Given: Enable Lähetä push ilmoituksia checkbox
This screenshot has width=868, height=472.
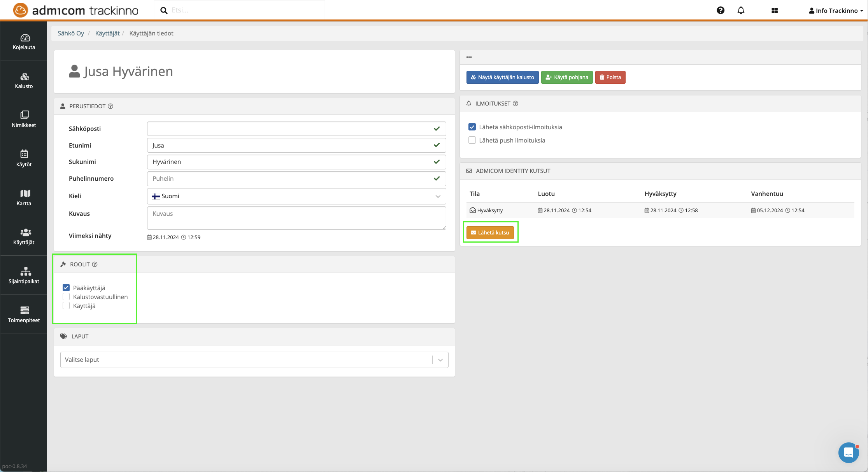Looking at the screenshot, I should click(472, 140).
